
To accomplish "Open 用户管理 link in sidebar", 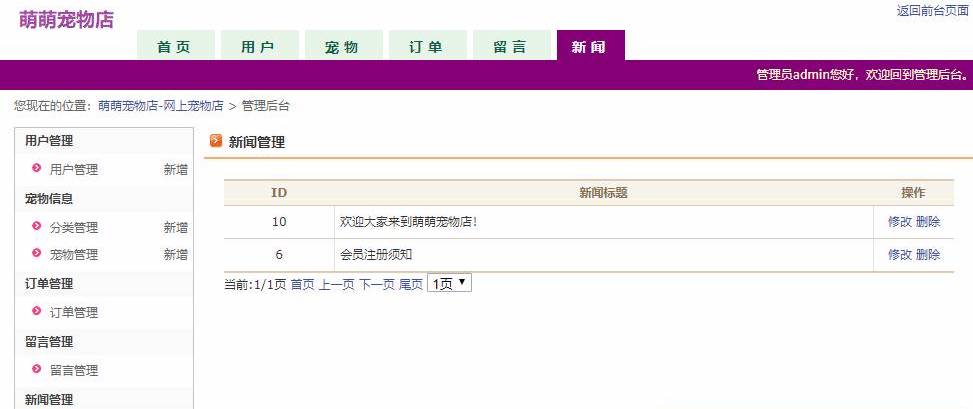I will pos(74,169).
